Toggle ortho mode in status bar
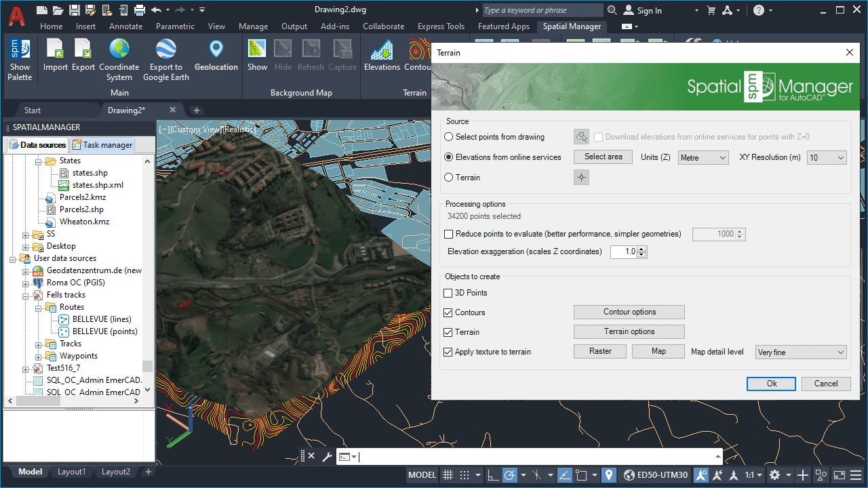The height and width of the screenshot is (488, 868). coord(492,475)
